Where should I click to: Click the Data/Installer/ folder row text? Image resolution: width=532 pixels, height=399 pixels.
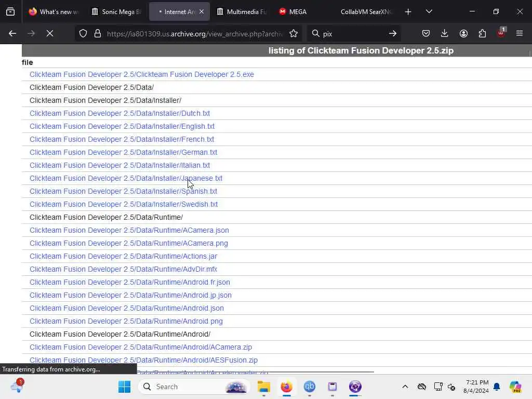tap(105, 100)
